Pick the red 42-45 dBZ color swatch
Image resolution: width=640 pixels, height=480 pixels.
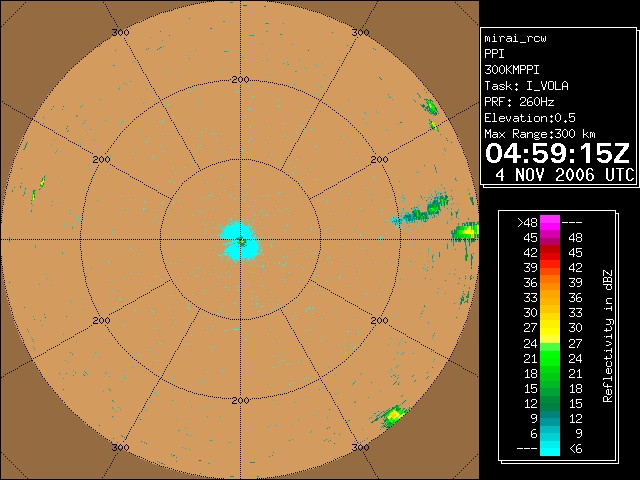coord(550,253)
